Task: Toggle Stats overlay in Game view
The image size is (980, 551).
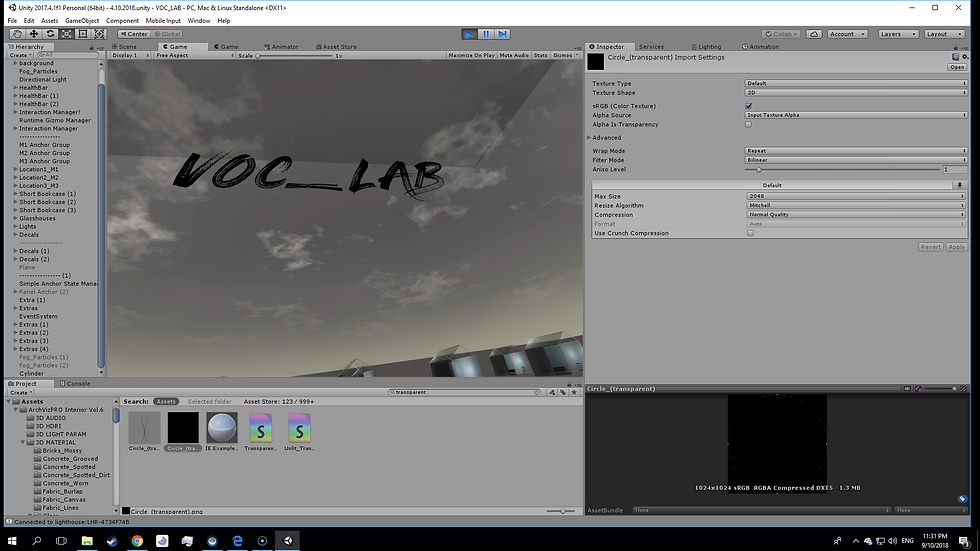Action: (541, 55)
